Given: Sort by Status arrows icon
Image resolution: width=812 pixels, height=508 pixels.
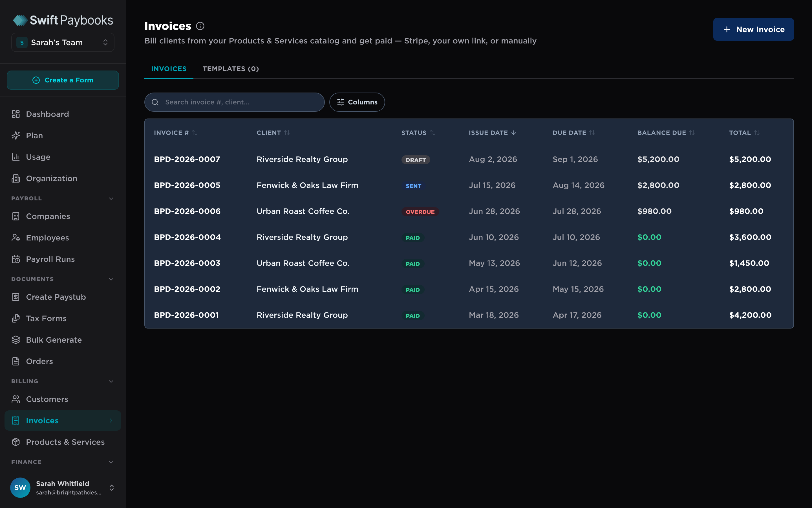Looking at the screenshot, I should pyautogui.click(x=433, y=133).
